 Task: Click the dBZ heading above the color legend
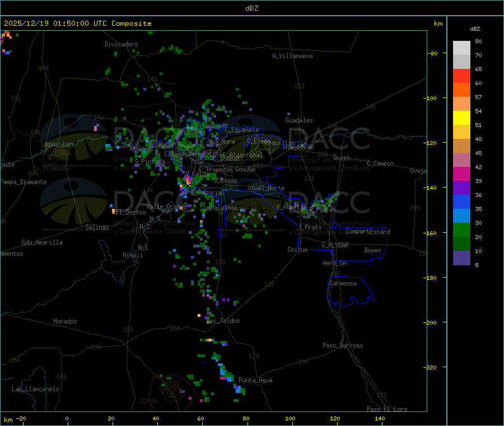(x=475, y=29)
